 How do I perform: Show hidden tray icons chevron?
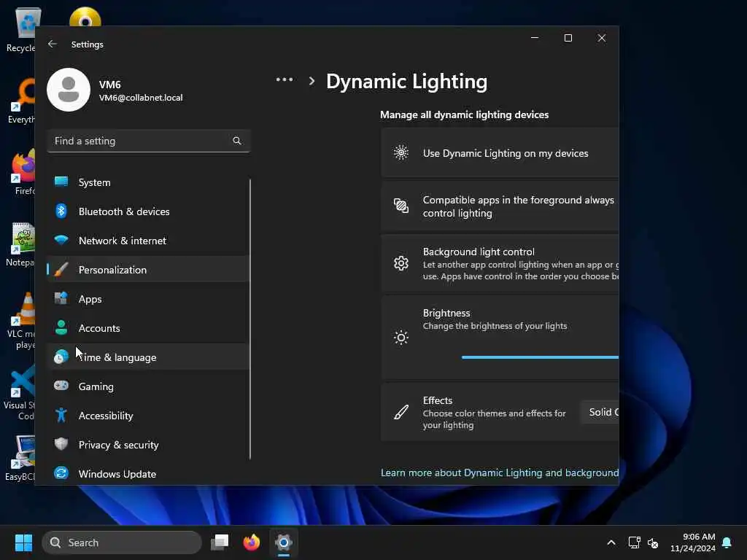[x=611, y=542]
